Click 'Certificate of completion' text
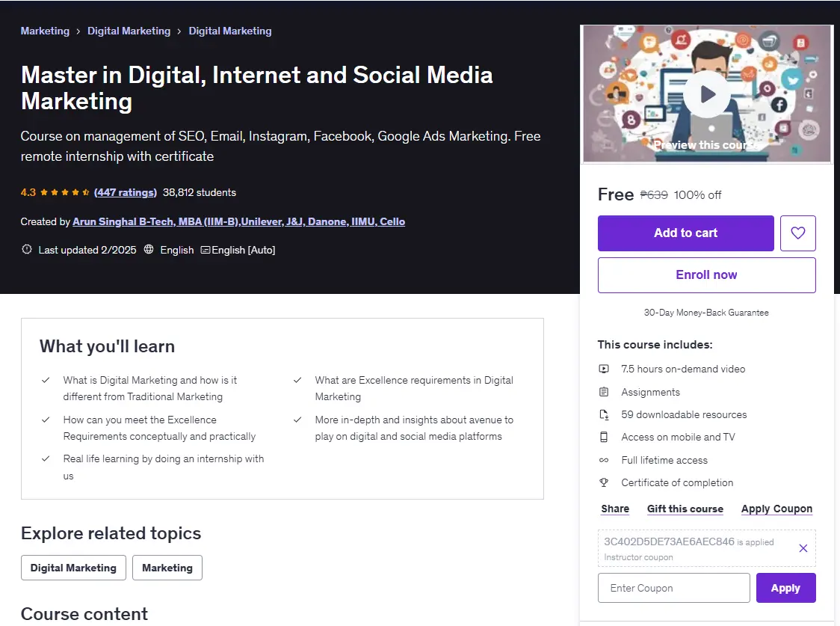 pos(677,482)
